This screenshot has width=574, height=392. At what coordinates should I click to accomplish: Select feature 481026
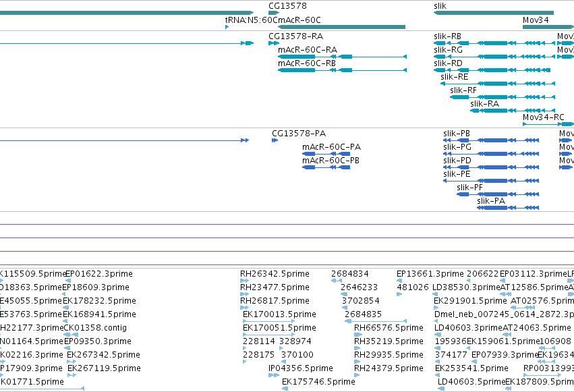[x=399, y=294]
